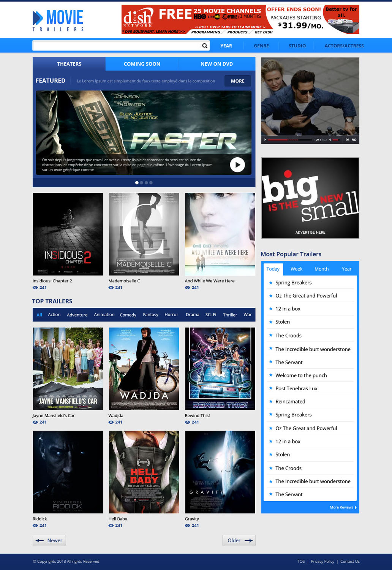The width and height of the screenshot is (392, 570).
Task: Click eye icon under And While We Were Here
Action: point(187,288)
